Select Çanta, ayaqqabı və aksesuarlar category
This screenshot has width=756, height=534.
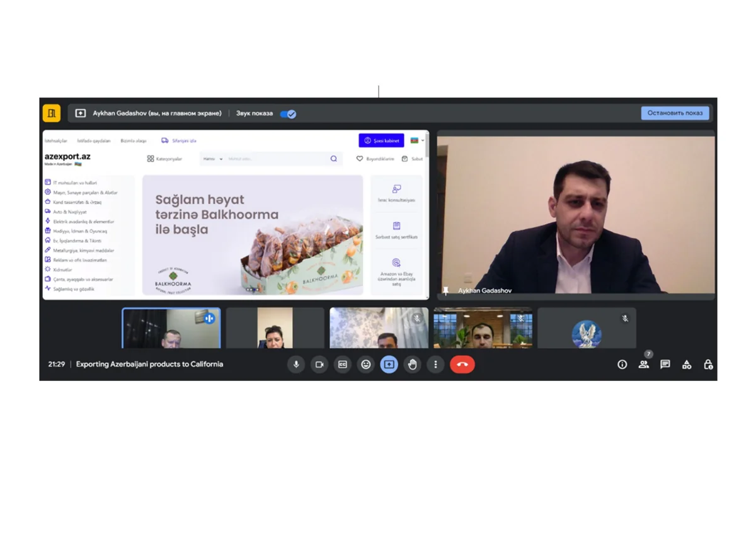click(79, 279)
